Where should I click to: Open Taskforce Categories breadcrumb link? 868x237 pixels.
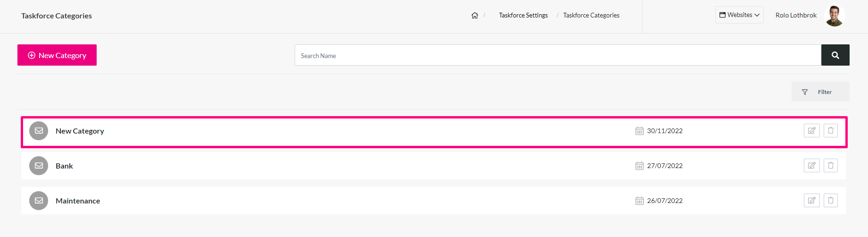tap(591, 16)
